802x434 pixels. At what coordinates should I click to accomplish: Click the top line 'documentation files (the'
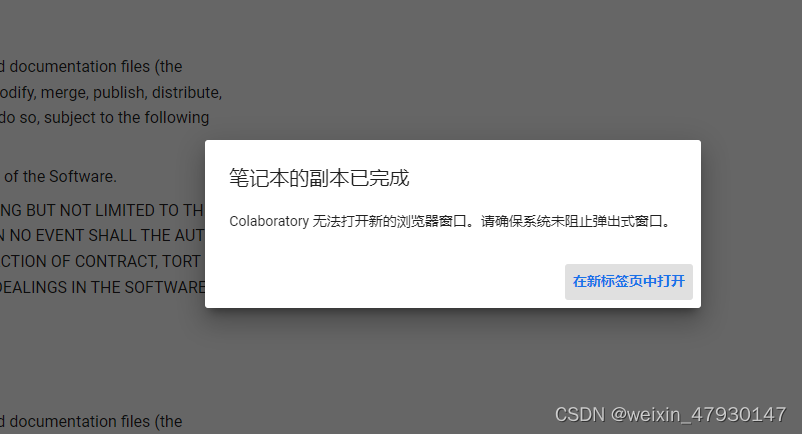[x=91, y=66]
